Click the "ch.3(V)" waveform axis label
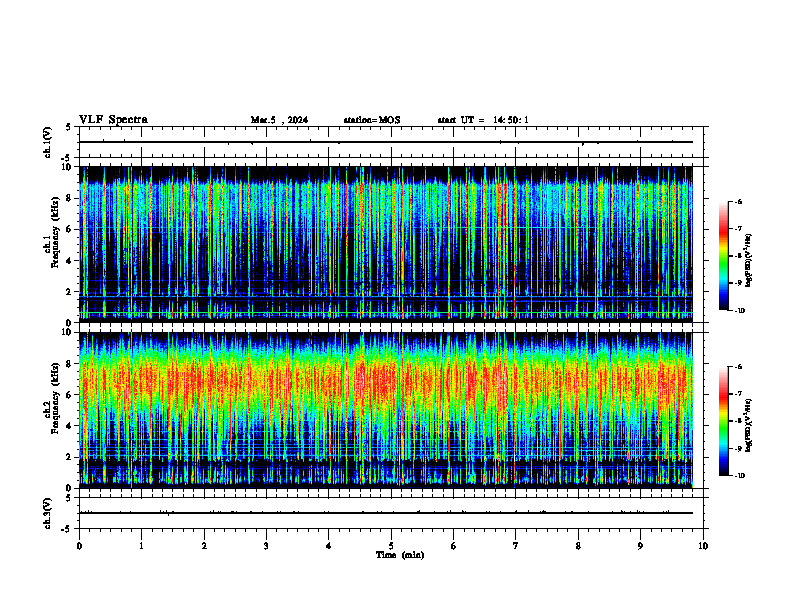 48,513
